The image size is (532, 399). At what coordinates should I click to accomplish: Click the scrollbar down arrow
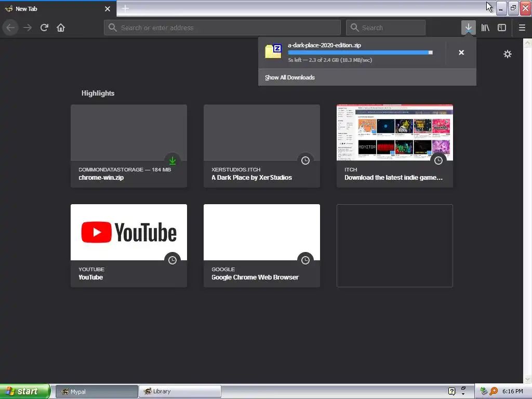pyautogui.click(x=527, y=379)
